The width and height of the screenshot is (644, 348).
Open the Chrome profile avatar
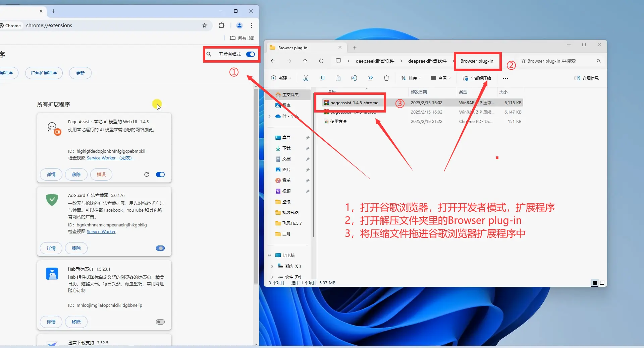pos(239,25)
